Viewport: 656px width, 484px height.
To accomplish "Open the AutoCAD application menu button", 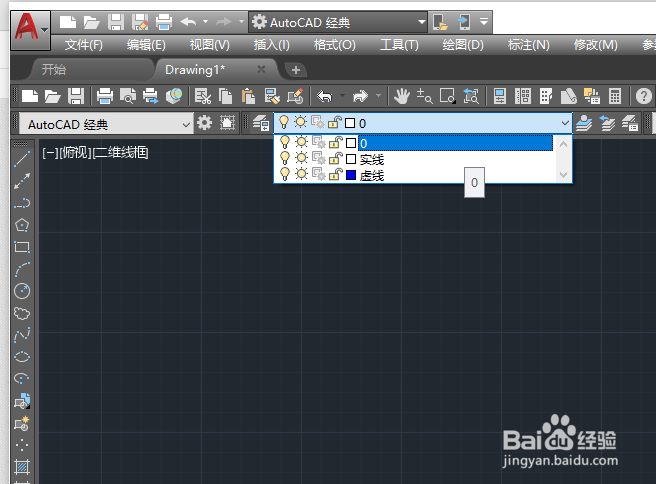I will [31, 30].
